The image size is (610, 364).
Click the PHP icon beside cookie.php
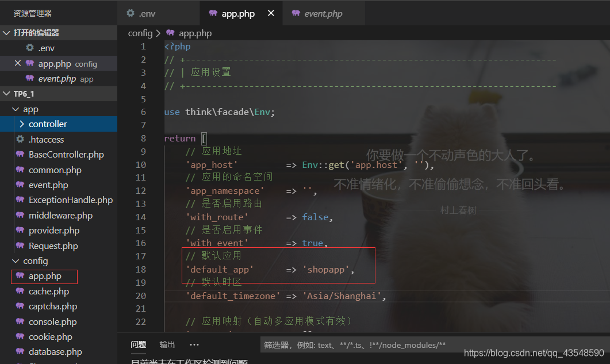point(20,336)
